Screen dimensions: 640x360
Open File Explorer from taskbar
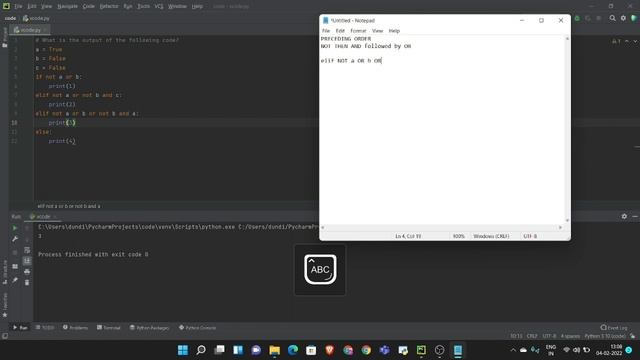(274, 350)
